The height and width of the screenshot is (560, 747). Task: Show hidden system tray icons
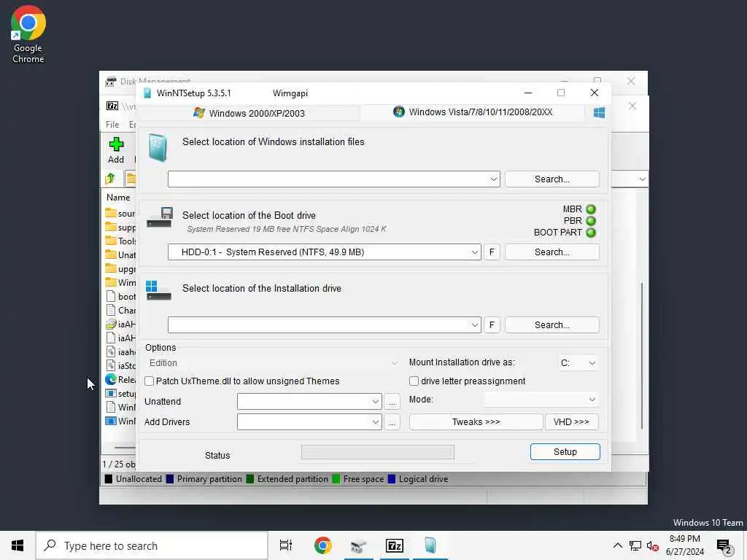[617, 545]
